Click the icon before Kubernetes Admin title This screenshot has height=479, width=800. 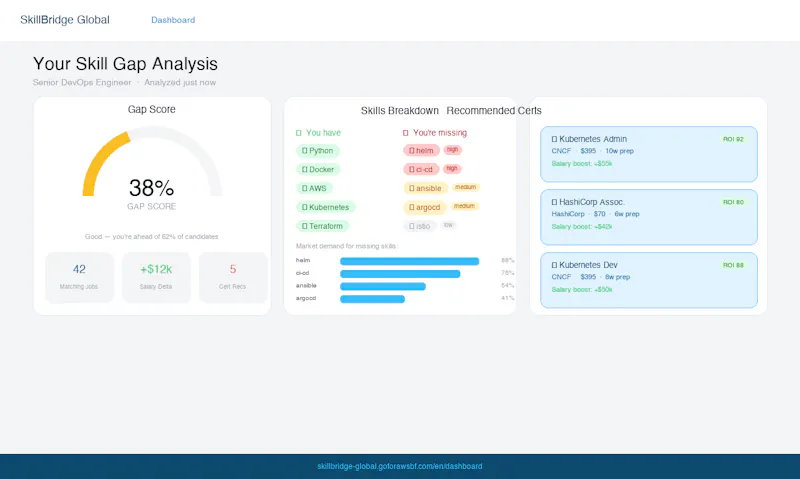tap(554, 139)
